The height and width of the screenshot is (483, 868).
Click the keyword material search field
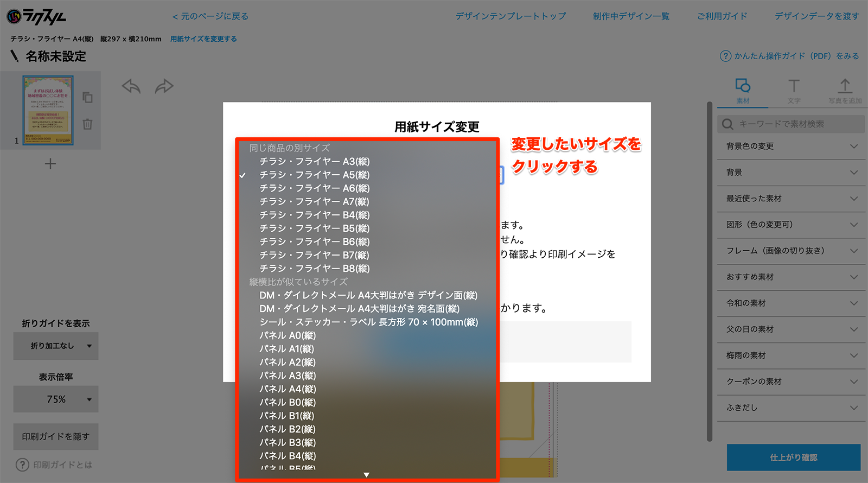pos(791,124)
